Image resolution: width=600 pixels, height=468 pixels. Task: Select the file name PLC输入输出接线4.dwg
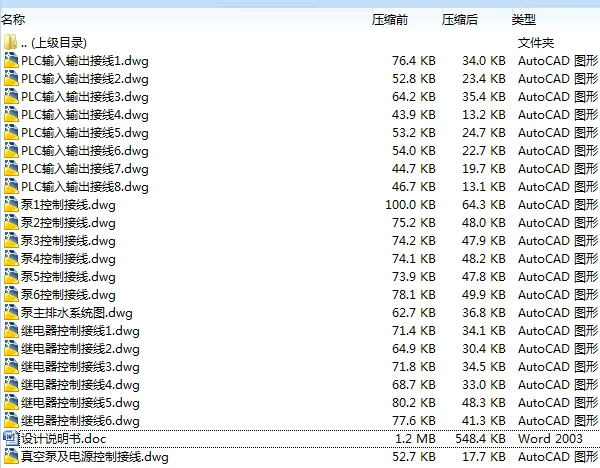[x=85, y=115]
